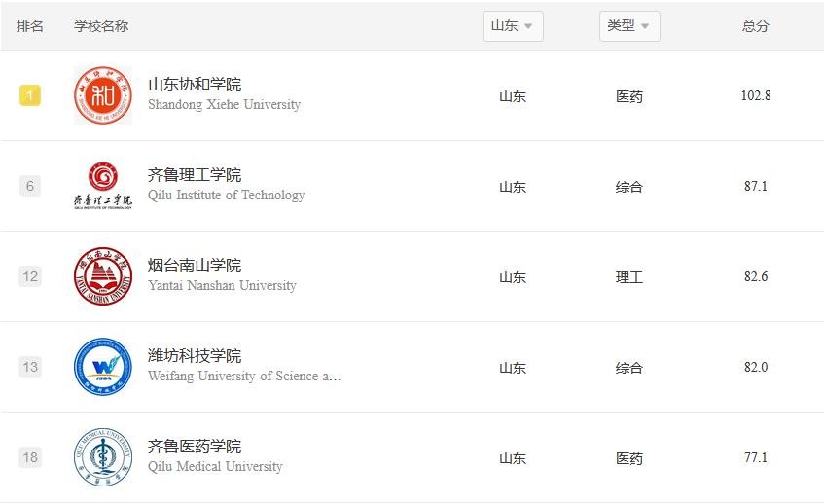Click the Weifang University of Science logo
This screenshot has width=824, height=504.
(103, 367)
